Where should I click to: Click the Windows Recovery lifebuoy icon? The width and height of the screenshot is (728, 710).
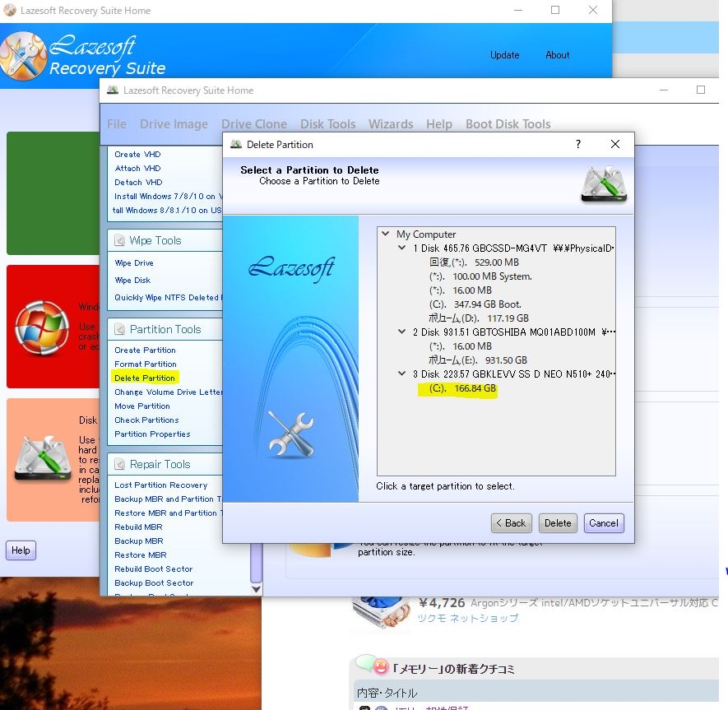coord(42,327)
